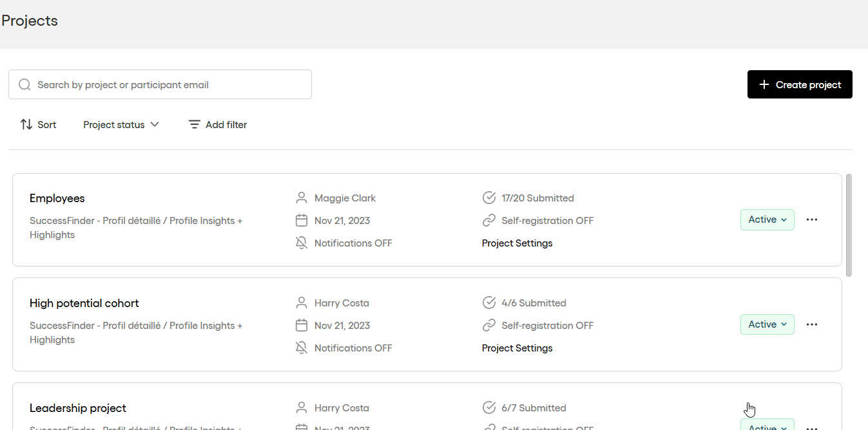This screenshot has width=868, height=430.
Task: Click the Add filter button
Action: [x=218, y=125]
